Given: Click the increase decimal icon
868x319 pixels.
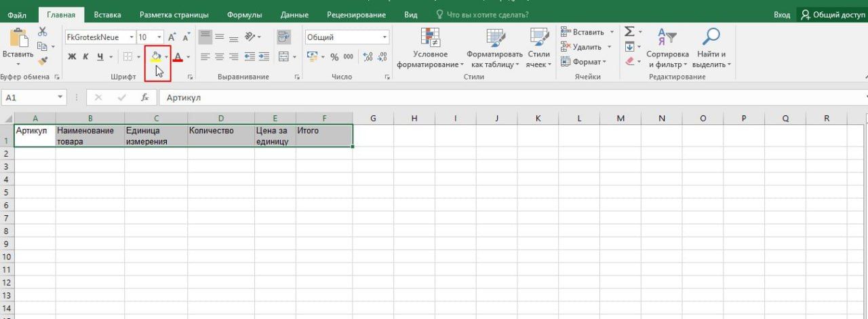Looking at the screenshot, I should point(368,57).
